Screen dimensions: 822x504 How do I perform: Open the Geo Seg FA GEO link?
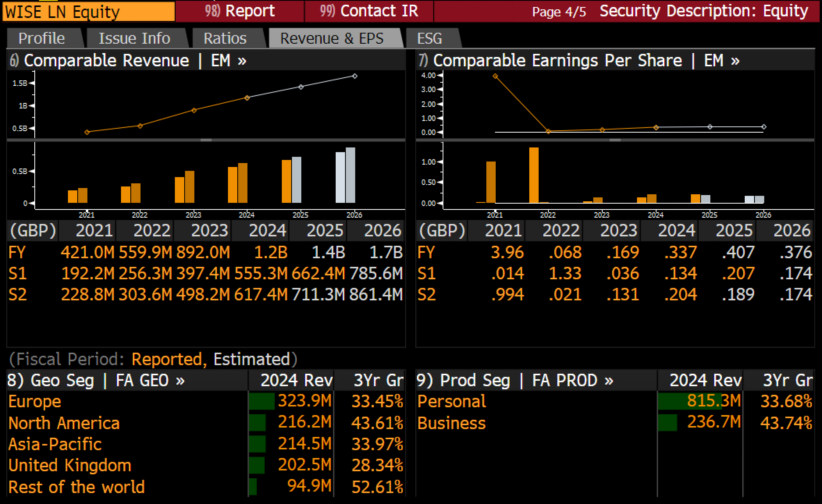[x=96, y=380]
